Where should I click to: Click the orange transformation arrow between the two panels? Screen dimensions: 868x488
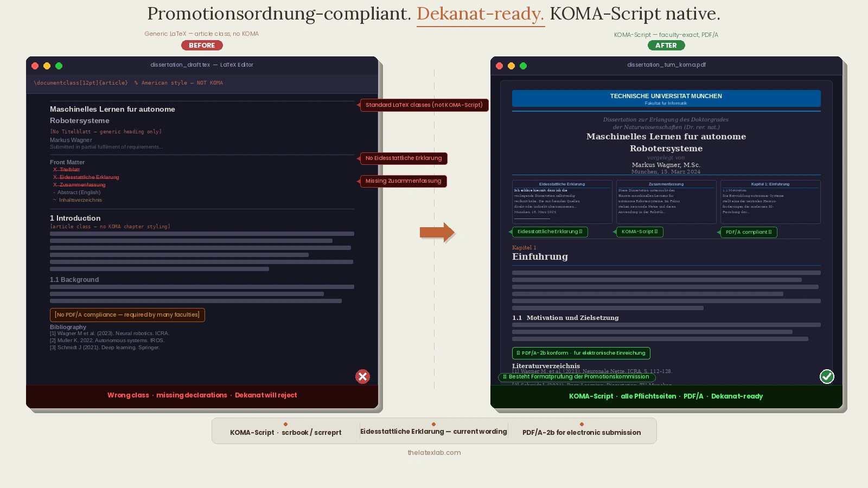pyautogui.click(x=437, y=232)
